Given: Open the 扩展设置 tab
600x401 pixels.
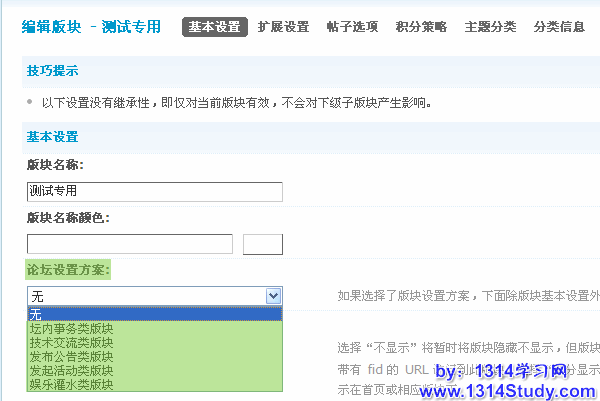Looking at the screenshot, I should [x=283, y=27].
